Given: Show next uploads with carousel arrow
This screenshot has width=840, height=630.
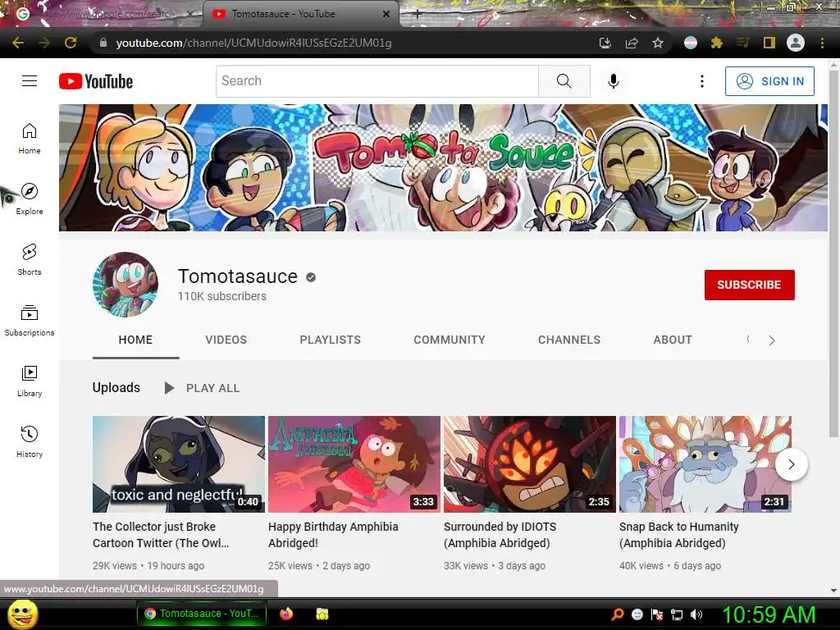Looking at the screenshot, I should coord(791,464).
